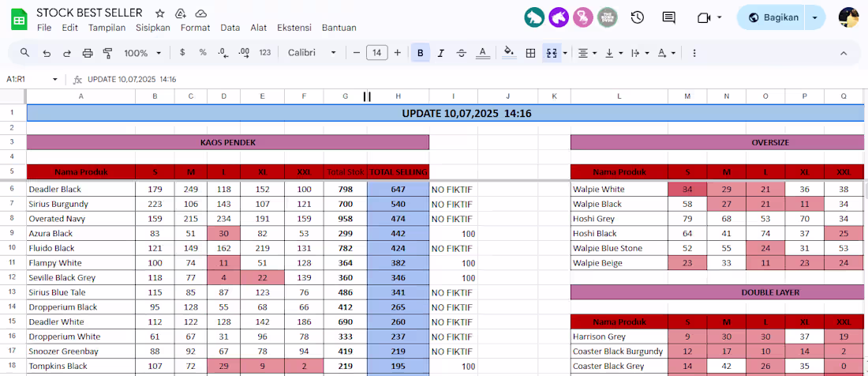Click the move to folder icon
Screen dimensions: 868x376
[181, 13]
